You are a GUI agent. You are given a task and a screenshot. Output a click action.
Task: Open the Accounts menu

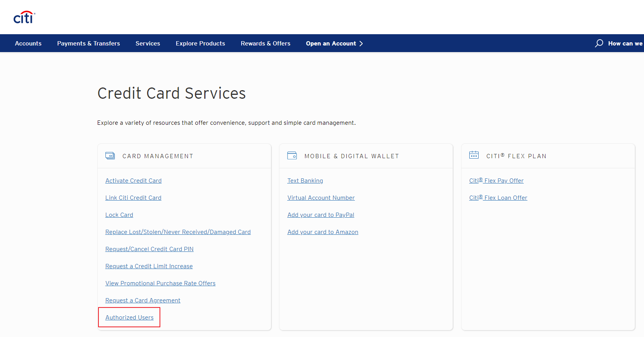[28, 44]
